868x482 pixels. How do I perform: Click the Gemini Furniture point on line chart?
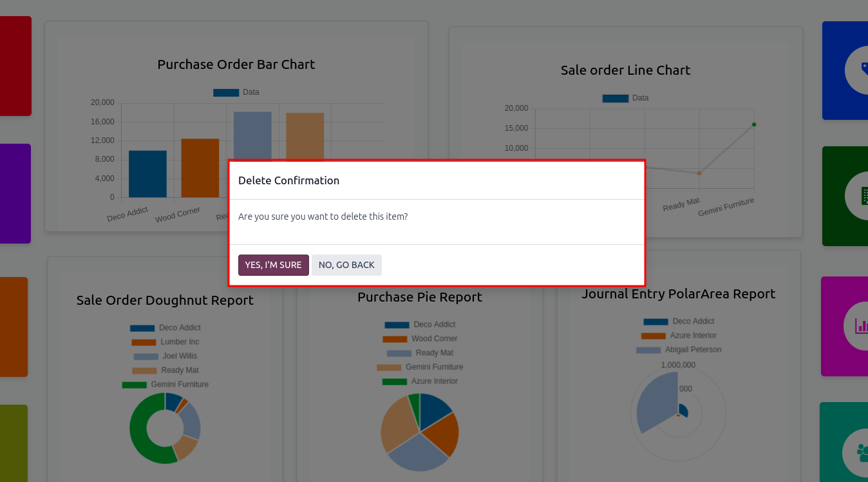click(754, 124)
